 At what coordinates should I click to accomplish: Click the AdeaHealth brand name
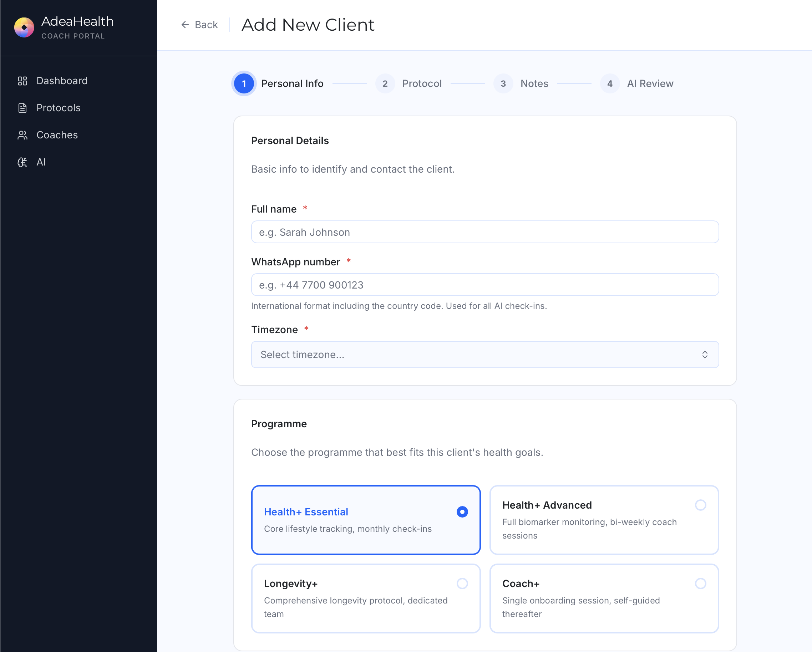pyautogui.click(x=77, y=21)
